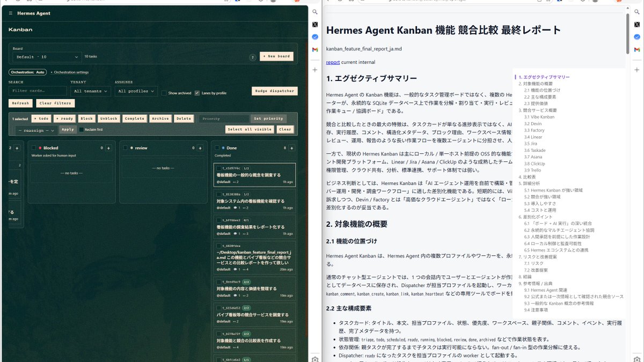
Task: Open the Hermes Agent hamburger menu
Action: (x=11, y=13)
